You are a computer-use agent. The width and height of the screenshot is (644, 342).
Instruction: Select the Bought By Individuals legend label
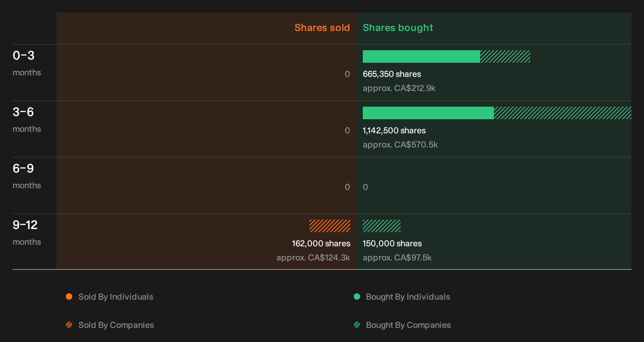408,297
